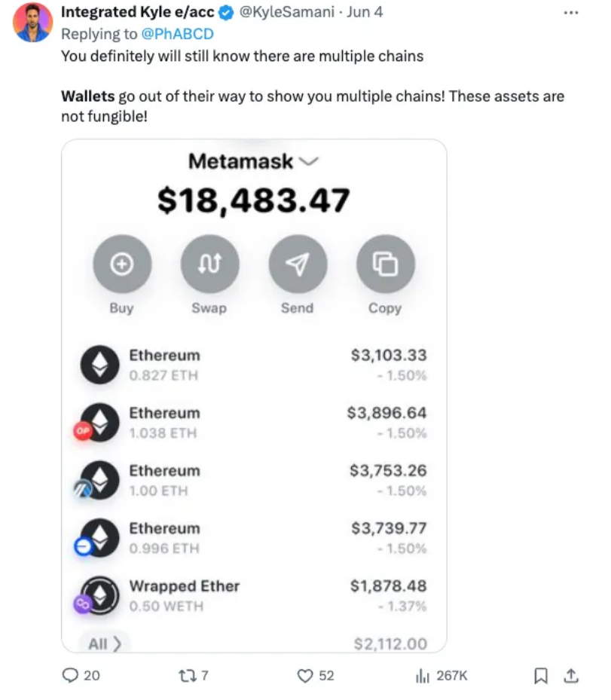The height and width of the screenshot is (700, 611).
Task: Select the Optimism Ethereum 1.038 ETH row
Action: (253, 422)
